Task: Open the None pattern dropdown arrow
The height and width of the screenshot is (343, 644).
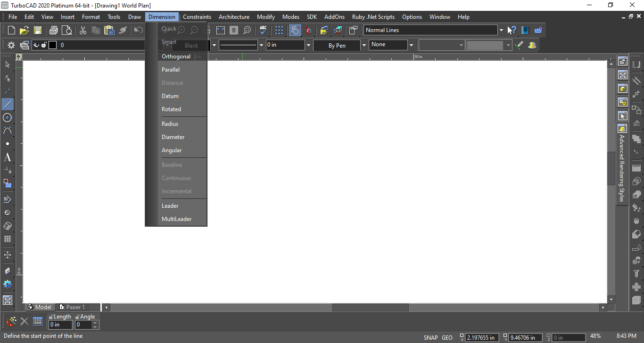Action: pyautogui.click(x=412, y=45)
